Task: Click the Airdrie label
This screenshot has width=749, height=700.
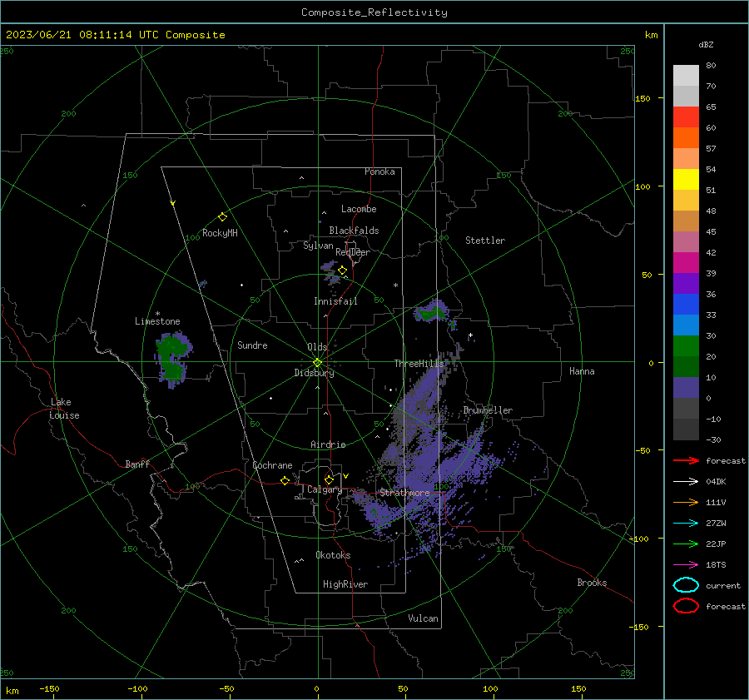Action: point(328,444)
